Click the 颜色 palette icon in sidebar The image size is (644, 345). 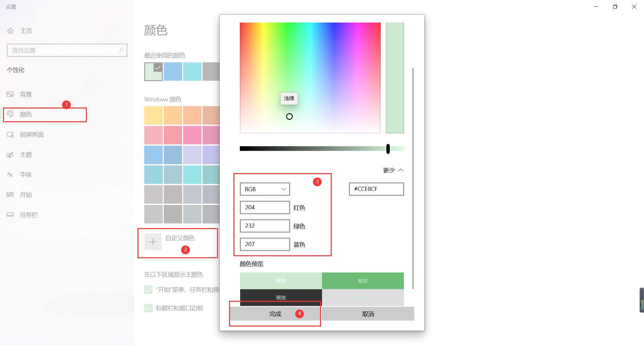pos(10,114)
